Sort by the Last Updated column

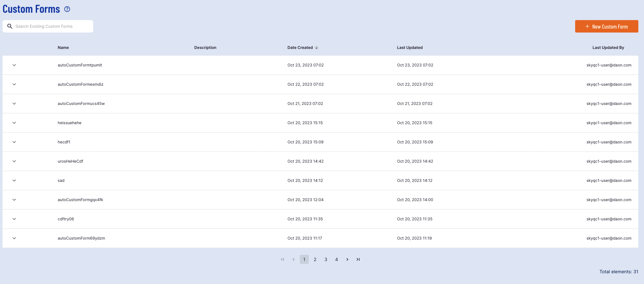click(x=410, y=48)
